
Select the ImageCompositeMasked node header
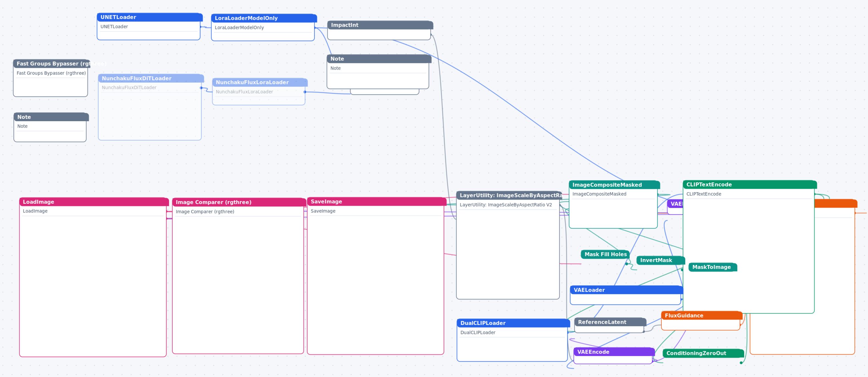614,185
